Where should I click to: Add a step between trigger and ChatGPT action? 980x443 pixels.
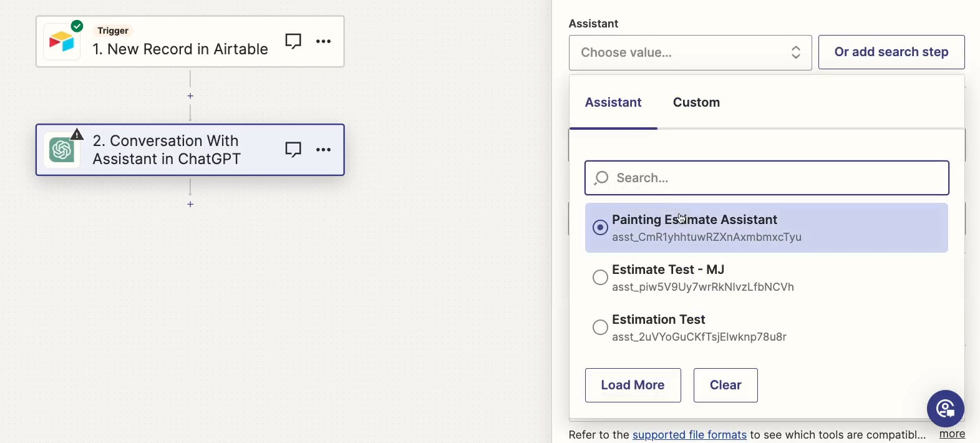190,96
